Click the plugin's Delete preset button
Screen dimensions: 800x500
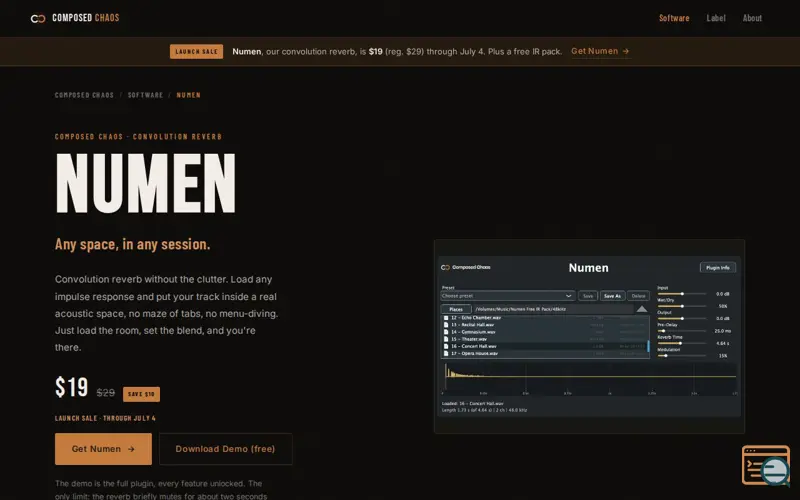click(x=638, y=296)
